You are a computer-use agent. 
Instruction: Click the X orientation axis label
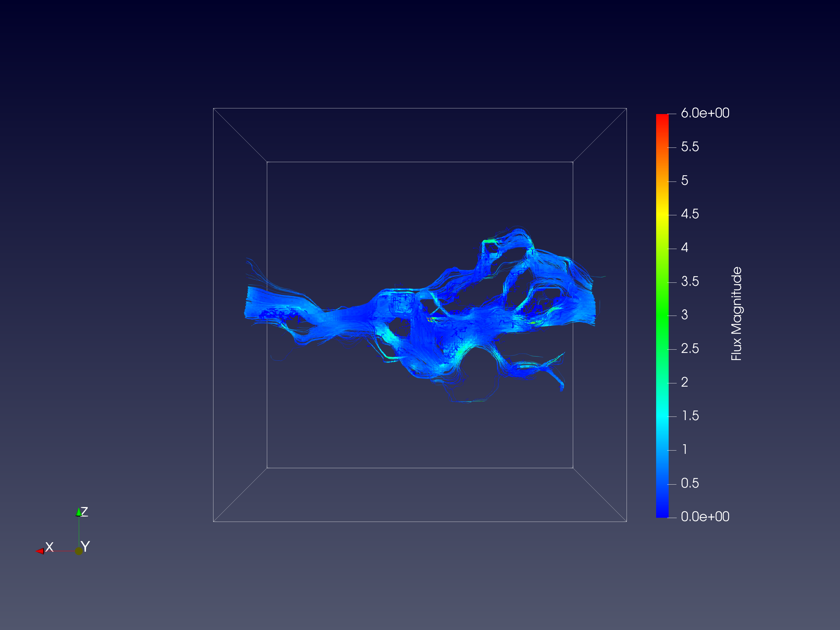pos(49,547)
